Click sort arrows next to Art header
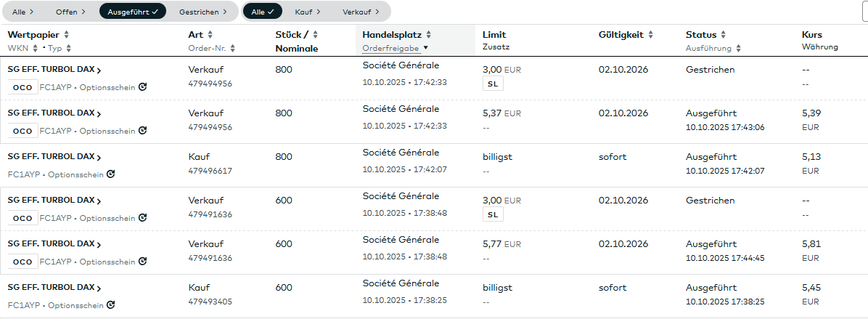This screenshot has height=319, width=868. pyautogui.click(x=210, y=35)
